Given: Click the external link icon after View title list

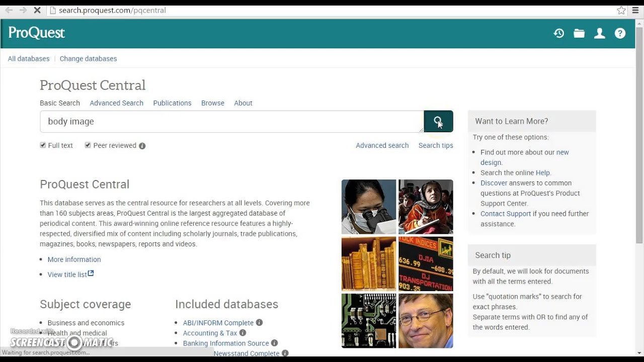Looking at the screenshot, I should pyautogui.click(x=91, y=274).
